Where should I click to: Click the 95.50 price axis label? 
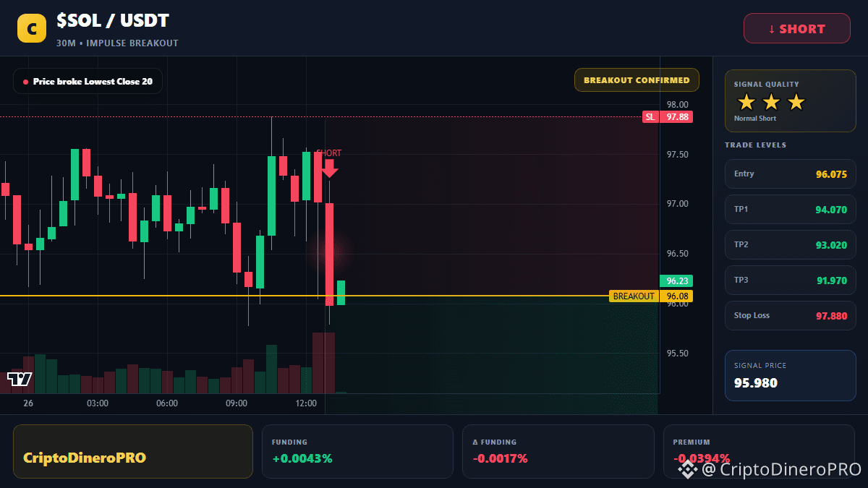point(678,354)
